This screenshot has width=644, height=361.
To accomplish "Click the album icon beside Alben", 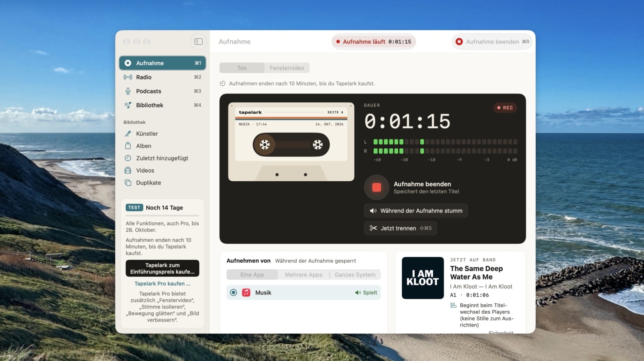I will click(x=128, y=146).
